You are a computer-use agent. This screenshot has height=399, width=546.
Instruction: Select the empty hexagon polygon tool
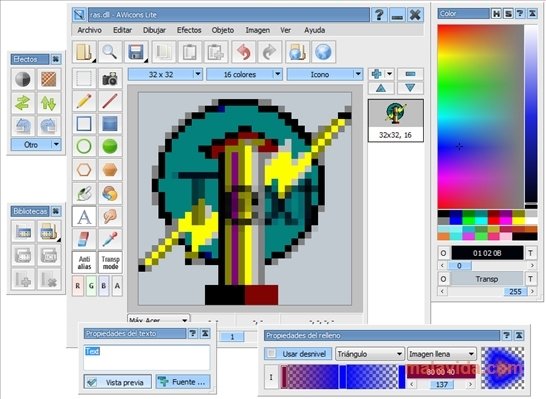tap(84, 170)
